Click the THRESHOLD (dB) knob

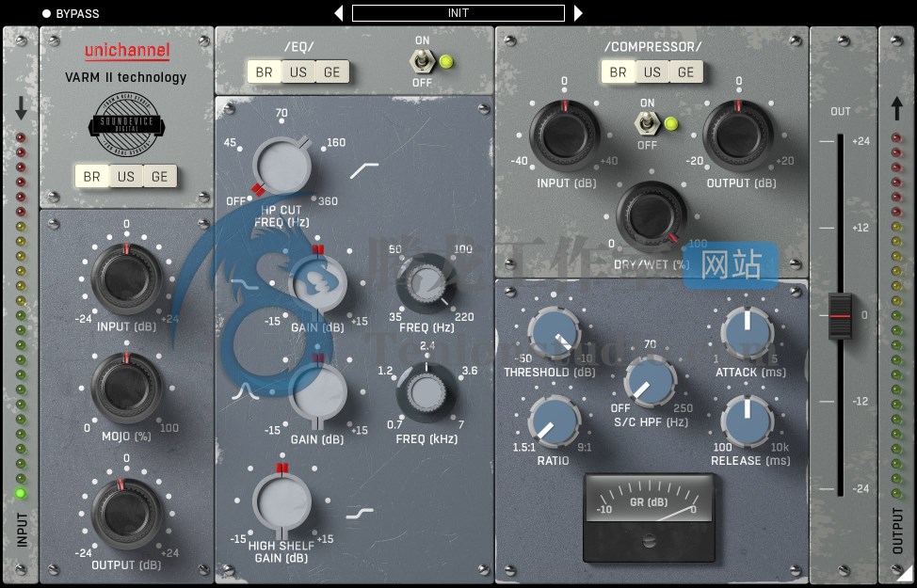(x=556, y=335)
